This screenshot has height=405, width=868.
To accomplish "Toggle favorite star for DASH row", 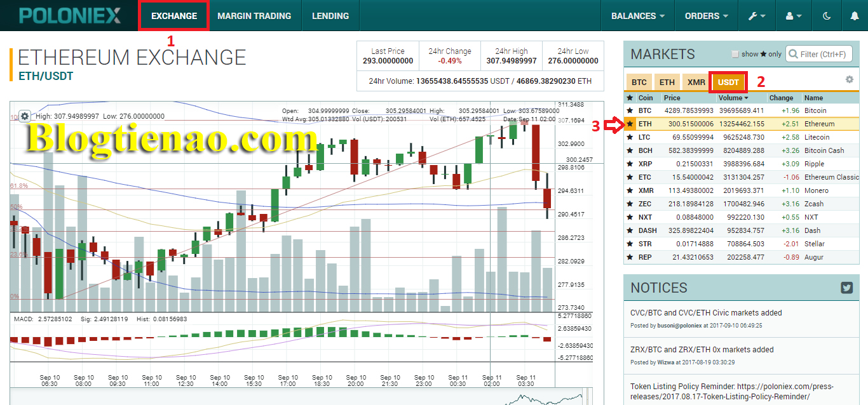I will (630, 230).
